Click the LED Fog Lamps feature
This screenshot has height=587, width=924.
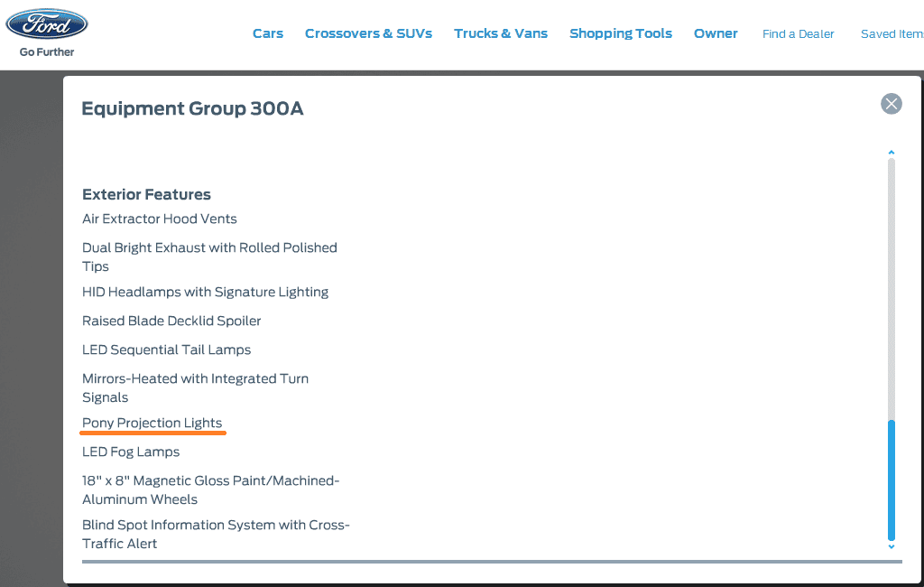tap(131, 452)
